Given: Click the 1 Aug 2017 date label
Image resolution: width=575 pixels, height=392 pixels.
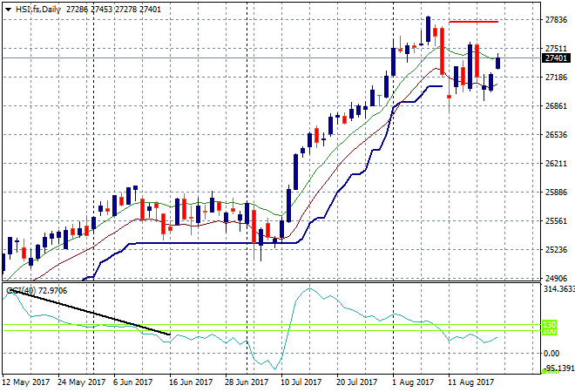Looking at the screenshot, I should pos(413,382).
